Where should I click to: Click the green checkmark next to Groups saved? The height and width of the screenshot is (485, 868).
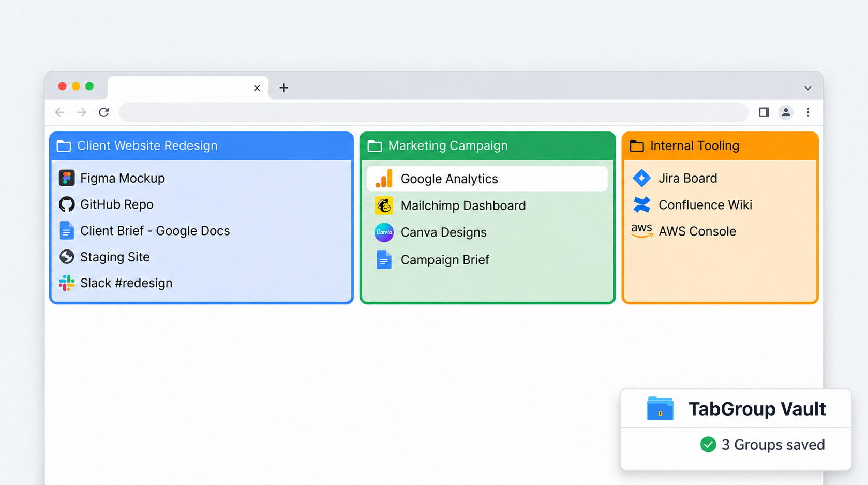(x=708, y=445)
